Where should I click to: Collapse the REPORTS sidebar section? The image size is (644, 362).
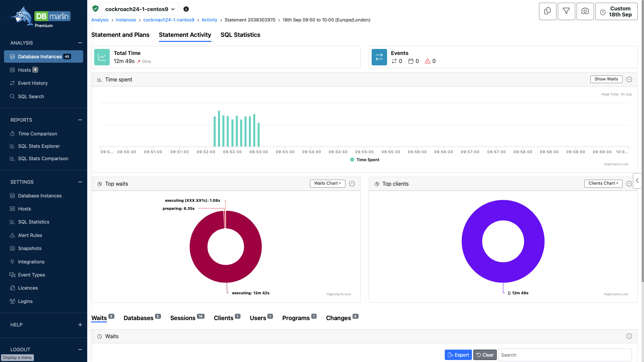pyautogui.click(x=80, y=120)
